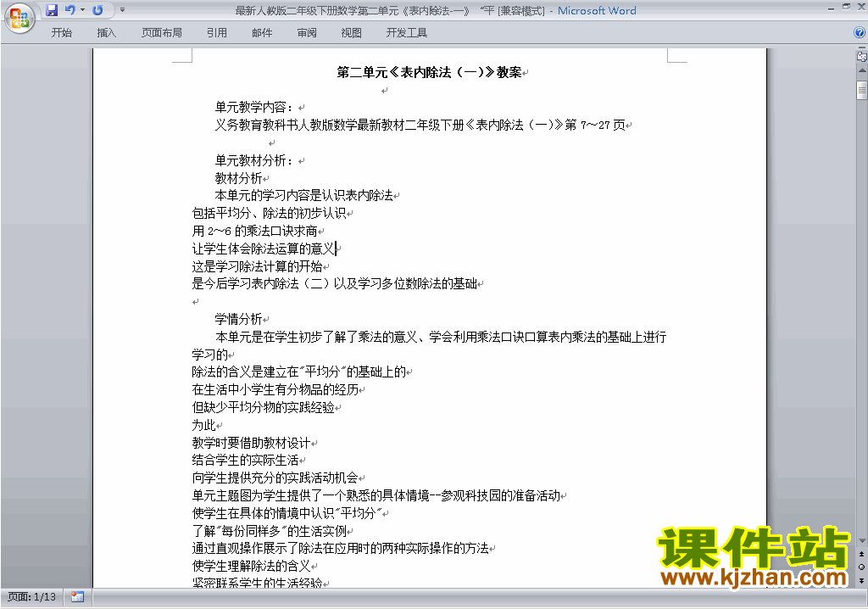Select the 审阅 ribbon tab
The image size is (868, 609).
tap(307, 33)
